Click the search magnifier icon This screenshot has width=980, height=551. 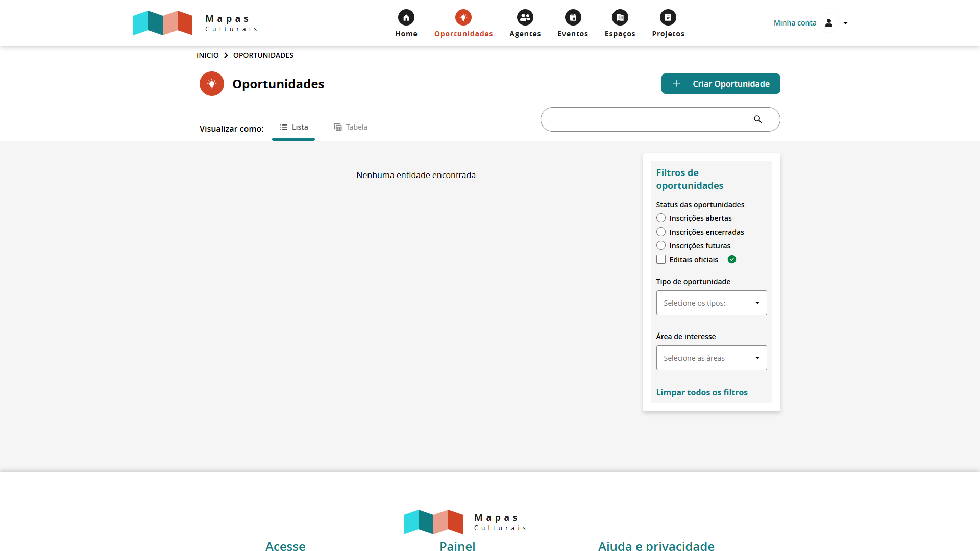pyautogui.click(x=757, y=119)
